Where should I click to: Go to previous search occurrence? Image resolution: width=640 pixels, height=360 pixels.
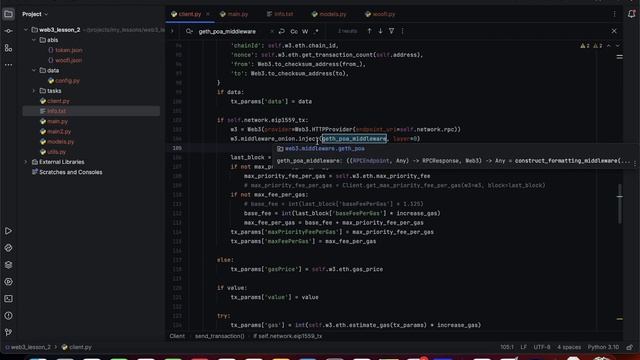tap(369, 31)
